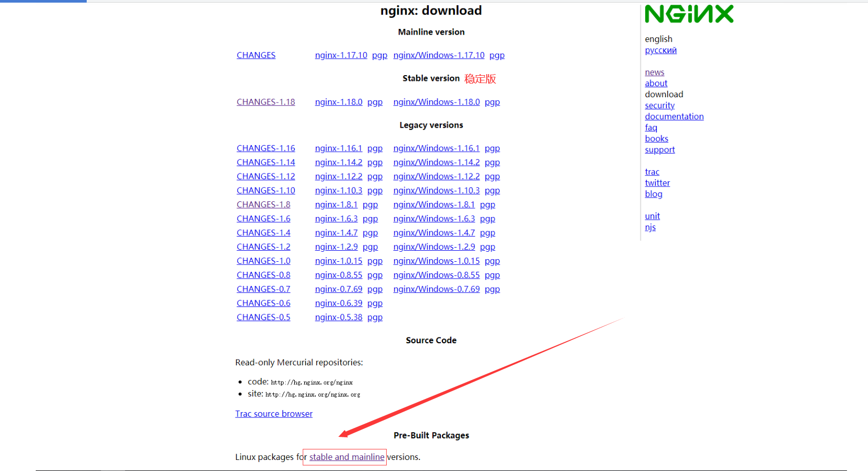
Task: Open pgp signature beside nginx/Windows-1.18.0
Action: [x=492, y=102]
